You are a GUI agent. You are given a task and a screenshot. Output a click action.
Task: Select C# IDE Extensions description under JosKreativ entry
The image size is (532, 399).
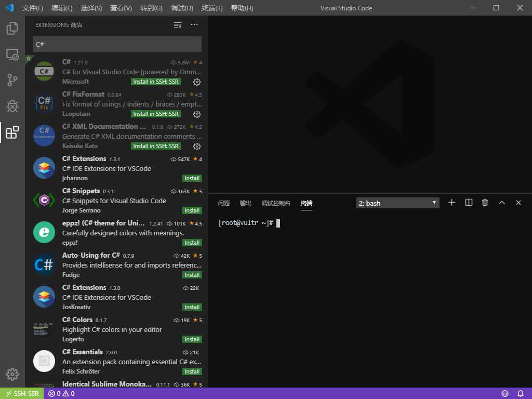point(107,298)
